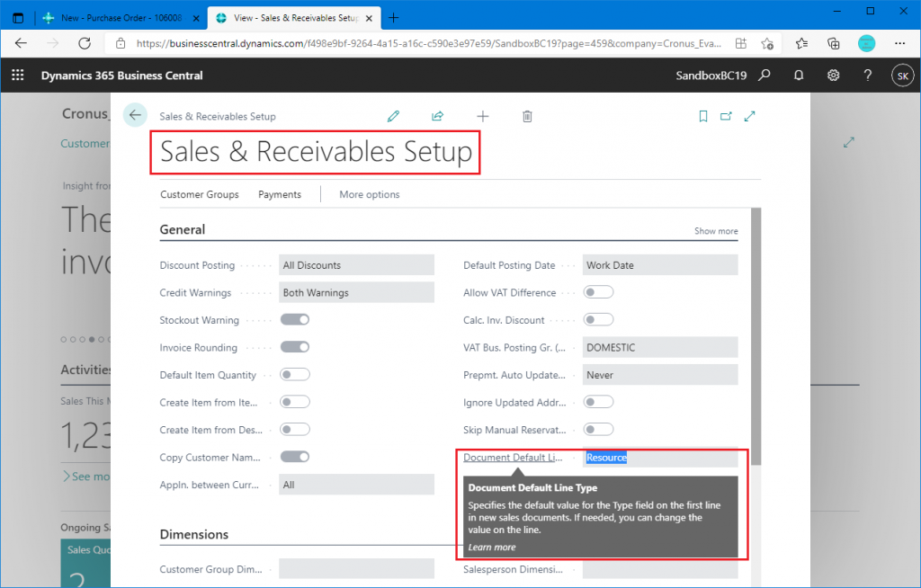This screenshot has width=921, height=588.
Task: Click See more link on background page
Action: pyautogui.click(x=86, y=477)
